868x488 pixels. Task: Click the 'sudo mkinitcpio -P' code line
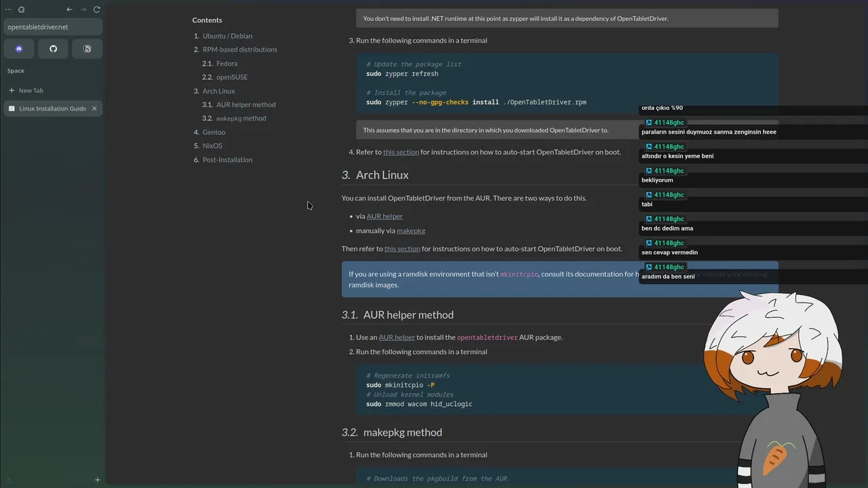coord(400,385)
